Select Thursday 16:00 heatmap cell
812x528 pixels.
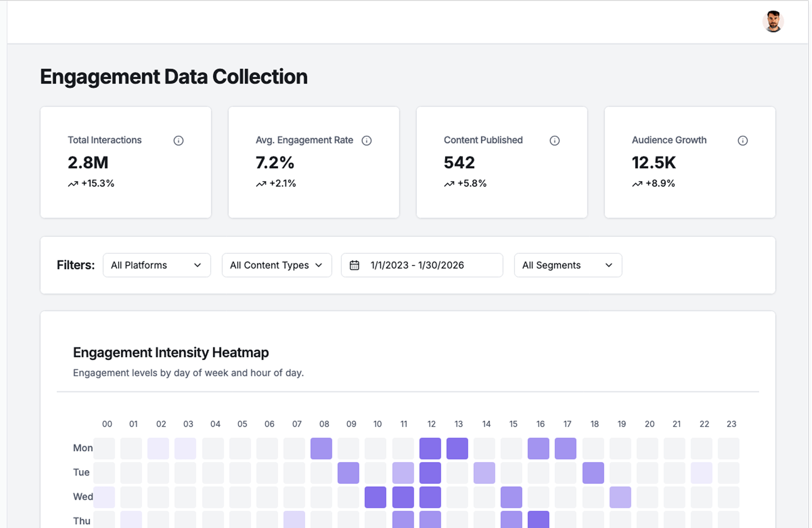538,520
